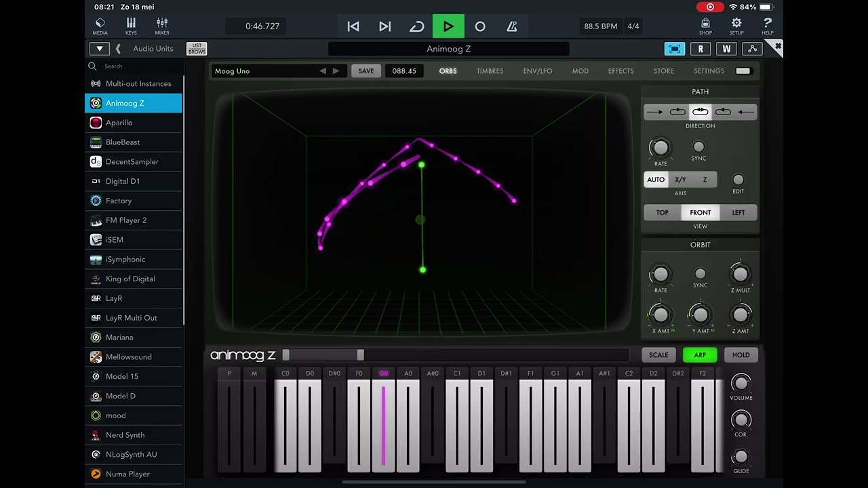Open the SCALE selector

658,355
